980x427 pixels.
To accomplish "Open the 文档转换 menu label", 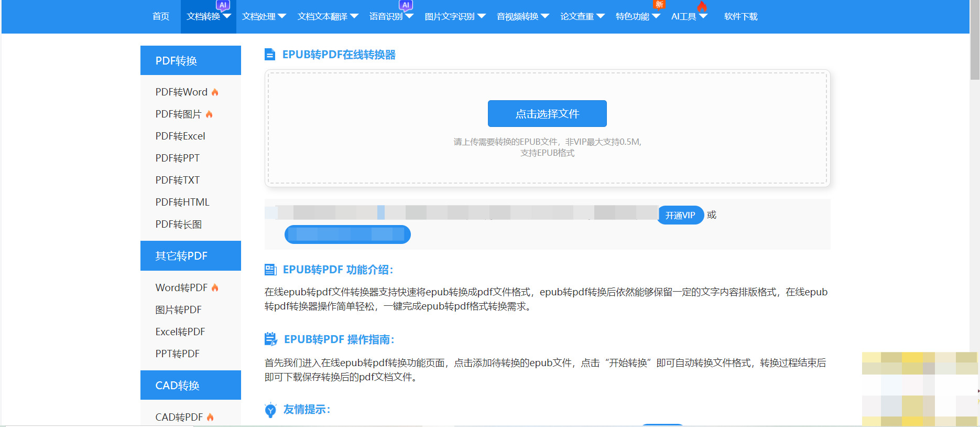I will (203, 17).
